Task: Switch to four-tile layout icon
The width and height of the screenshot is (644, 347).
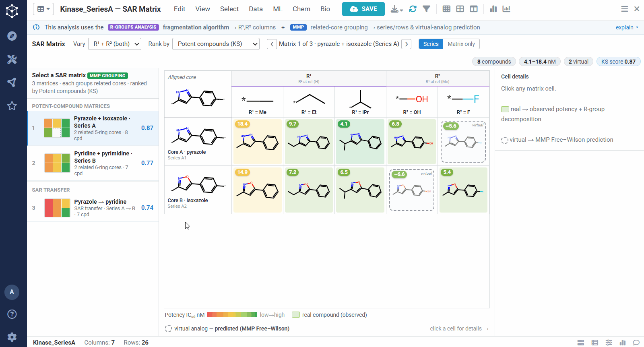Action: [x=460, y=9]
